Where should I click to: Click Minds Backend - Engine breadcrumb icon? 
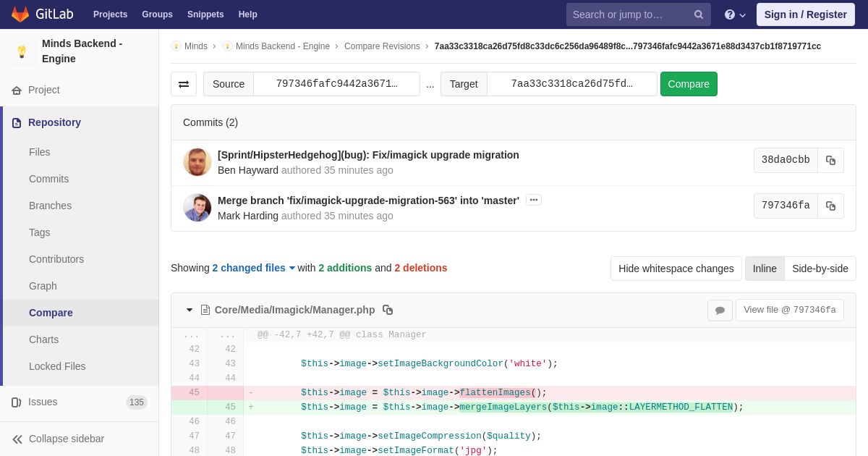[227, 46]
